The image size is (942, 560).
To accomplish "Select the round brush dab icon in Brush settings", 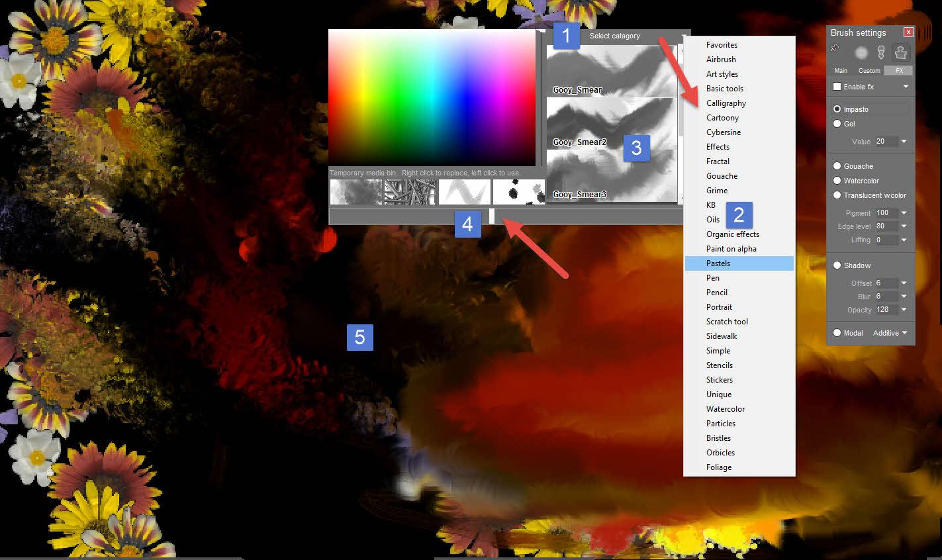I will [x=861, y=52].
